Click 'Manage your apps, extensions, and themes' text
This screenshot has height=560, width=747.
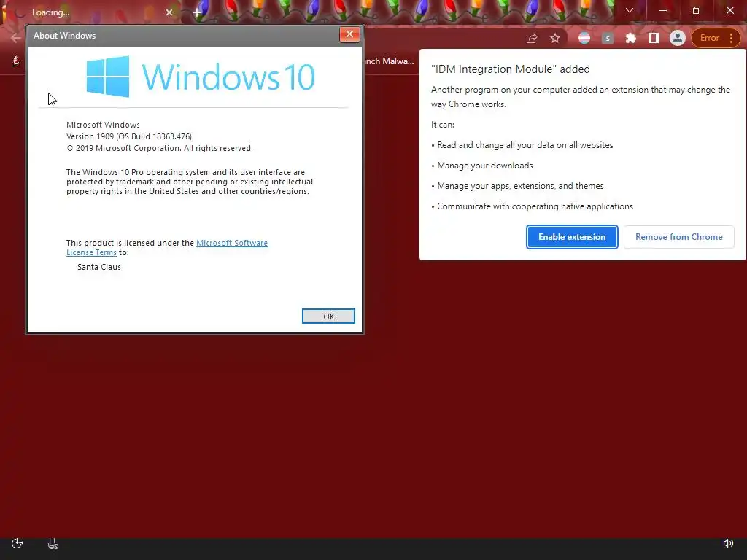tap(520, 186)
